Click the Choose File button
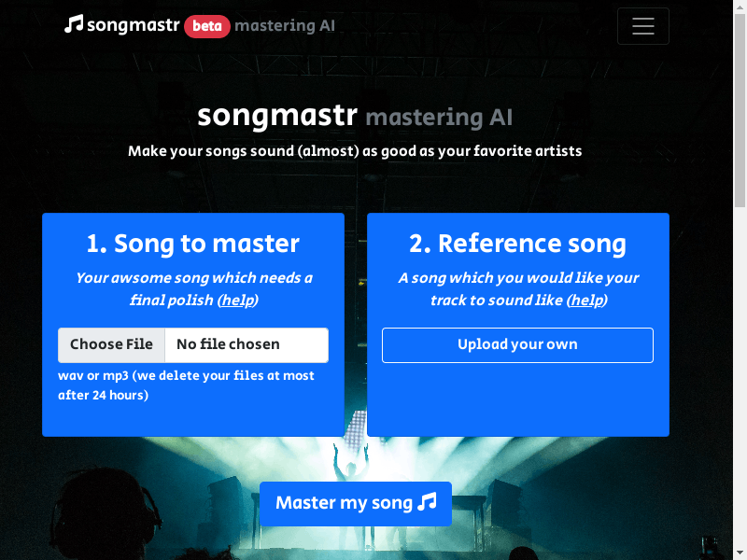Screen dimensions: 747x560 coord(111,344)
